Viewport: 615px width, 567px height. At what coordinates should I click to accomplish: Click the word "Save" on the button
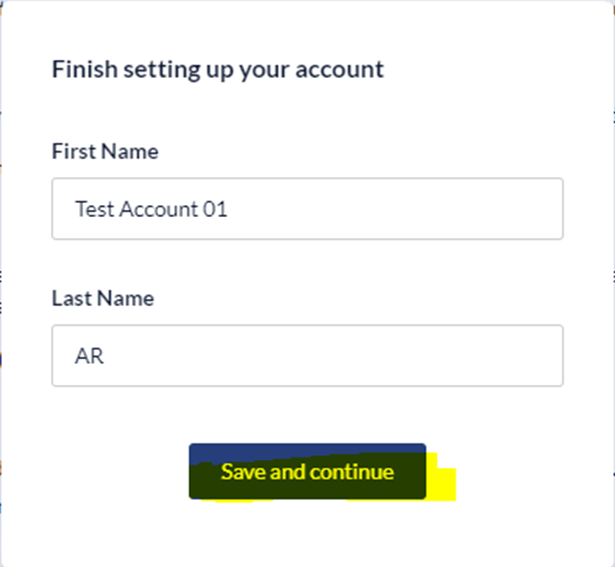point(242,472)
